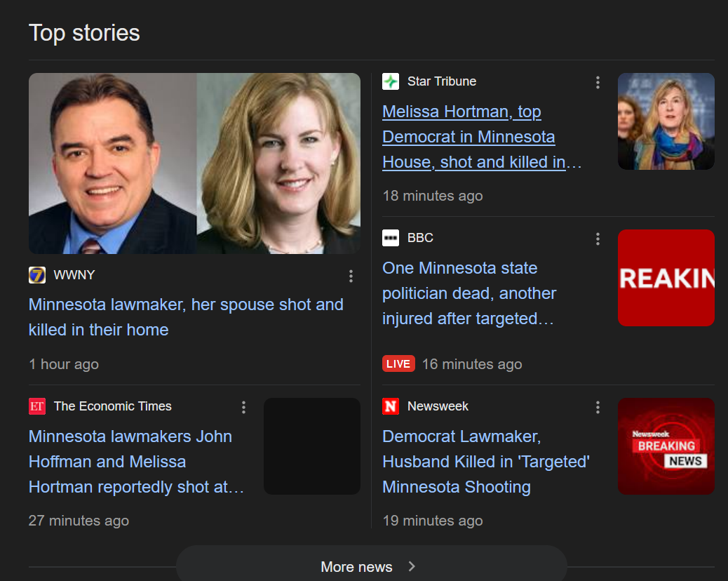
Task: Click 'The Economic Times' source name
Action: tap(113, 406)
